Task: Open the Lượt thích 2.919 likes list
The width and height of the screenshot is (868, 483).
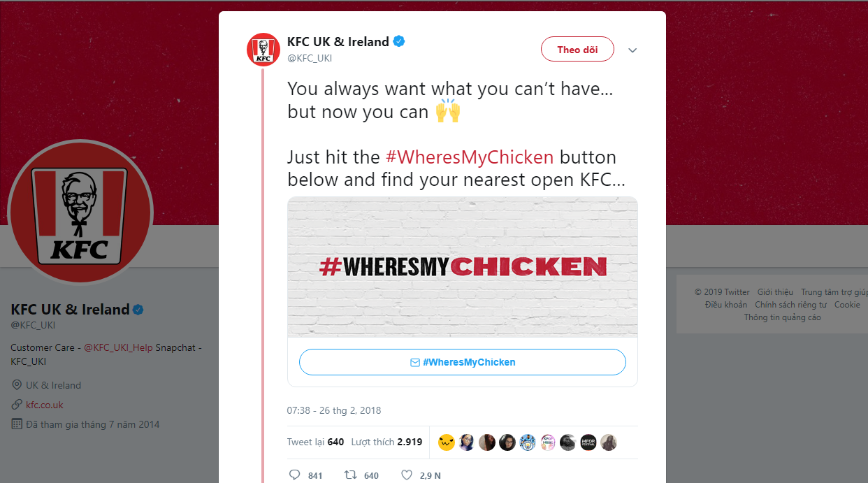Action: [x=386, y=442]
